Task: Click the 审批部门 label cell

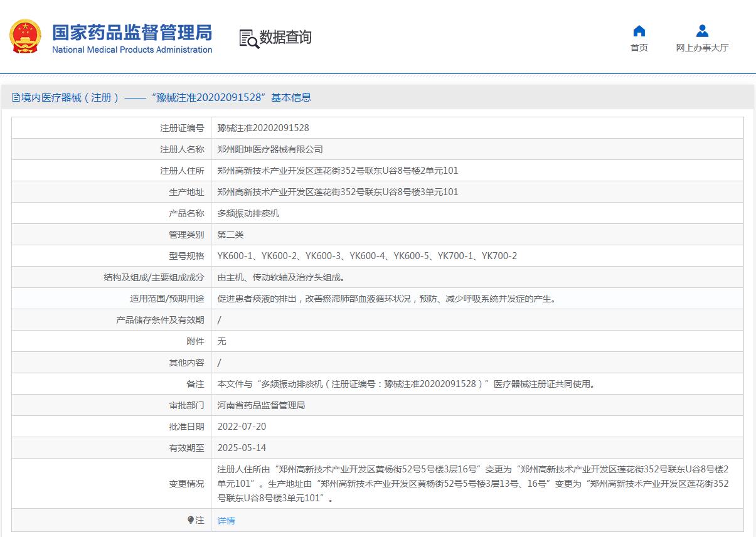Action: [111, 405]
